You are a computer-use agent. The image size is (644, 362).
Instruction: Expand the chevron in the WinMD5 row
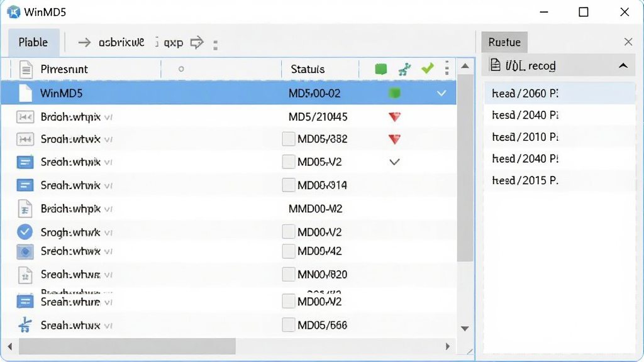(x=441, y=94)
